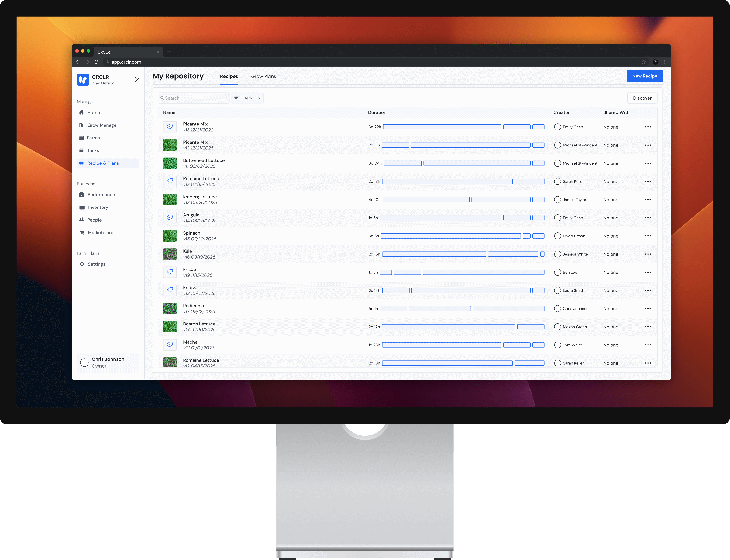Bookmark page with browser star icon
The width and height of the screenshot is (730, 560).
tap(643, 62)
